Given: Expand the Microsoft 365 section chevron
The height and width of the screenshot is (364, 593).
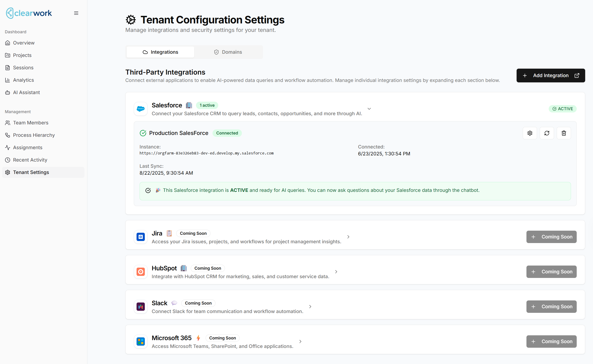Looking at the screenshot, I should (300, 342).
